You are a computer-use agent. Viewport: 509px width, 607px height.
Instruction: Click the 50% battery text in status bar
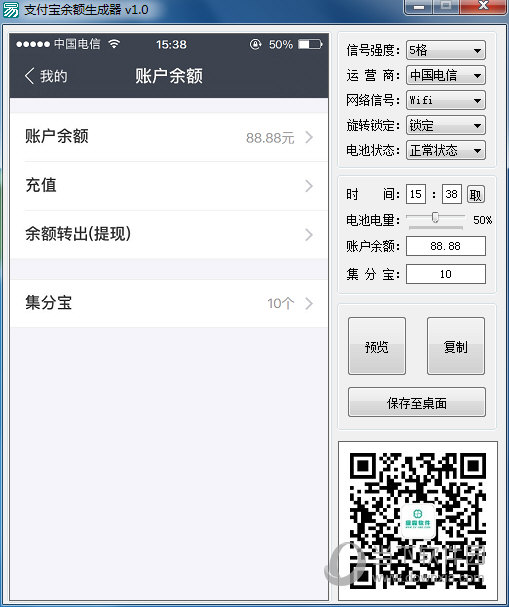click(281, 45)
